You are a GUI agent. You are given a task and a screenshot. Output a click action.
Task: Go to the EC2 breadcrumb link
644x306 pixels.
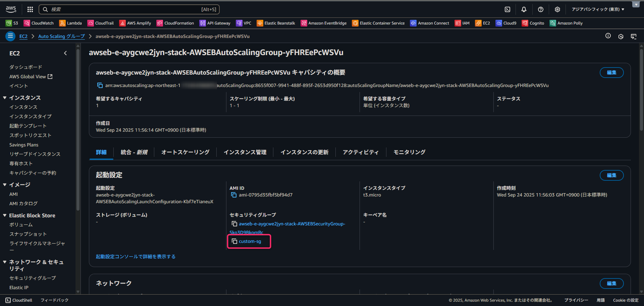pyautogui.click(x=23, y=36)
